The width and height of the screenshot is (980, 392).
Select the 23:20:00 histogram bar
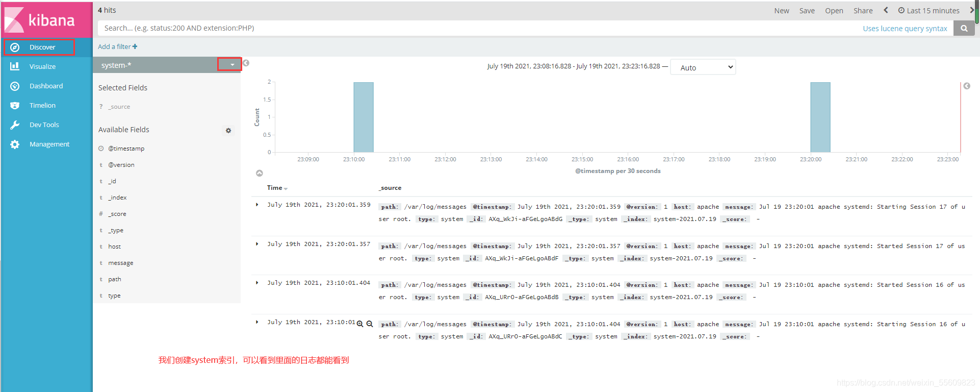(820, 117)
